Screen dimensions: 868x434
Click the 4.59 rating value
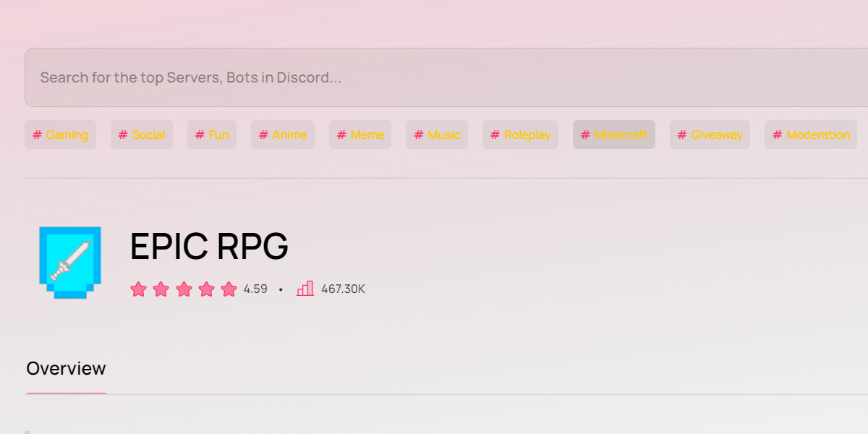(255, 288)
